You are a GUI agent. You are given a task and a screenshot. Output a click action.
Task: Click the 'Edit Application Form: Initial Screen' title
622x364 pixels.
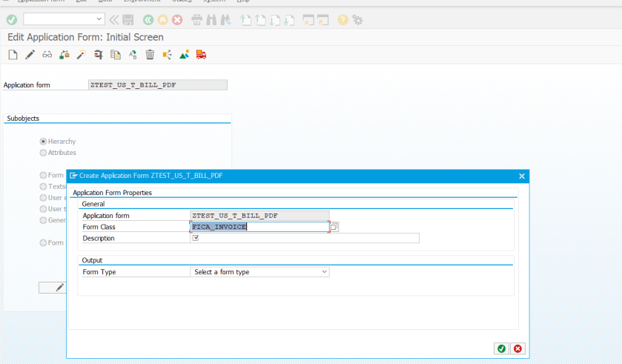tap(86, 37)
